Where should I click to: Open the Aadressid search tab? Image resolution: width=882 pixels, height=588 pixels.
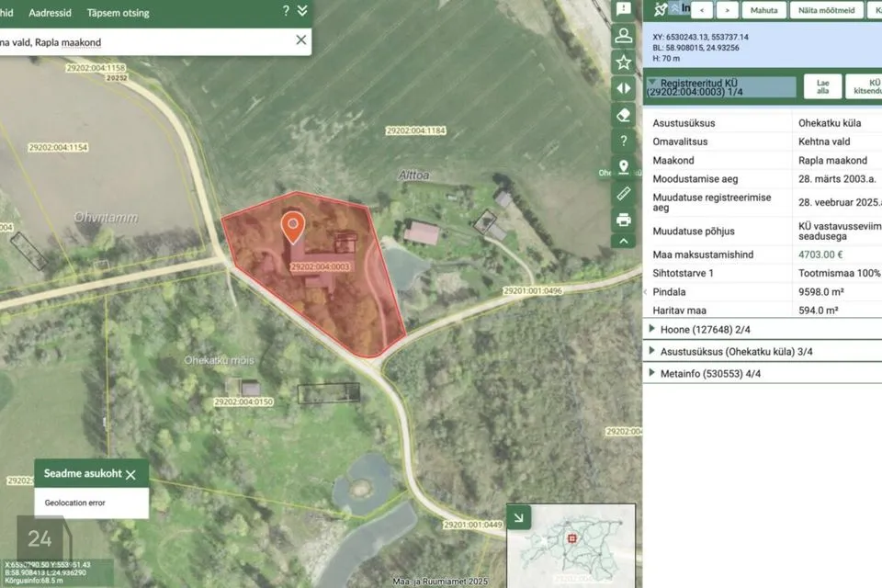coord(51,14)
